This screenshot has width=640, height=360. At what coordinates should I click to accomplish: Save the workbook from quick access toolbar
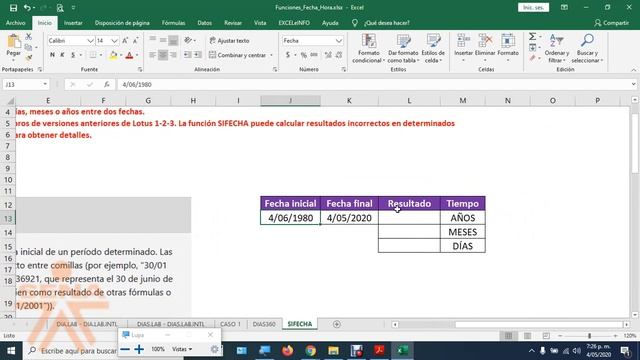(x=13, y=7)
